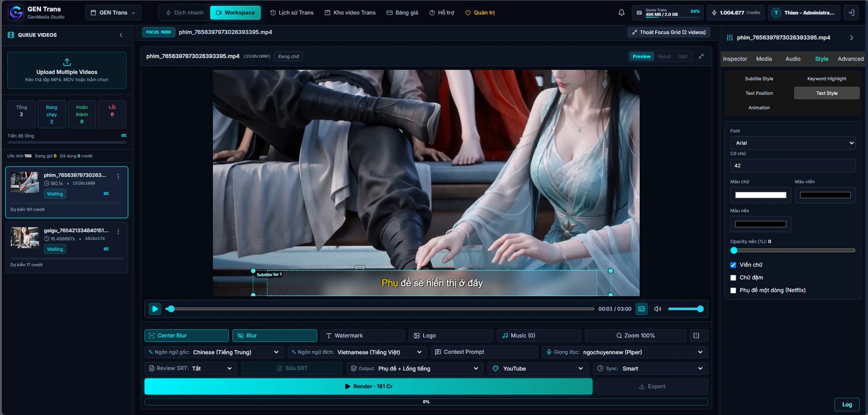The height and width of the screenshot is (415, 868).
Task: Toggle subtitle display icon next to timecode
Action: [x=641, y=309]
